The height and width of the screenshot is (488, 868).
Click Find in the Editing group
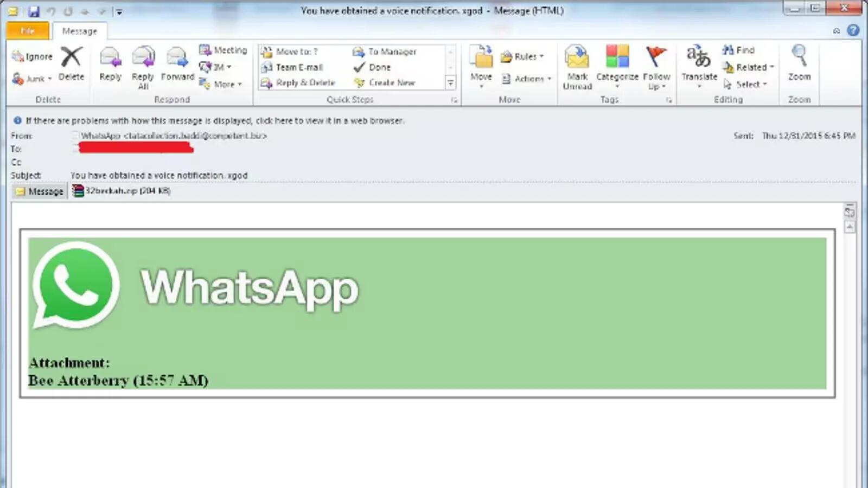738,50
